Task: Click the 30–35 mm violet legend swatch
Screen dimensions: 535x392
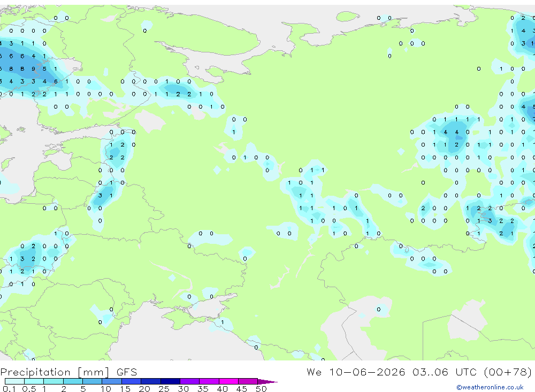Action: click(x=190, y=381)
